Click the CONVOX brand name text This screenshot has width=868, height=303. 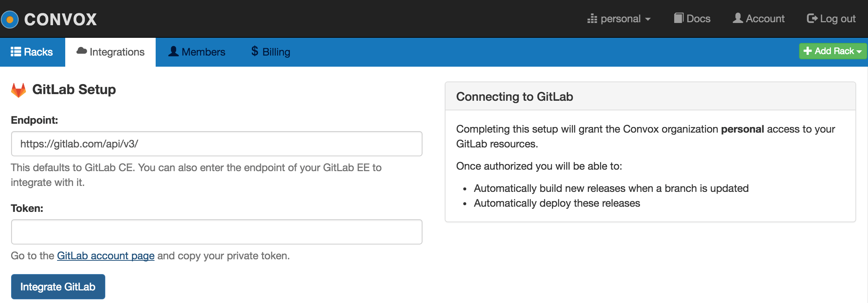point(60,19)
